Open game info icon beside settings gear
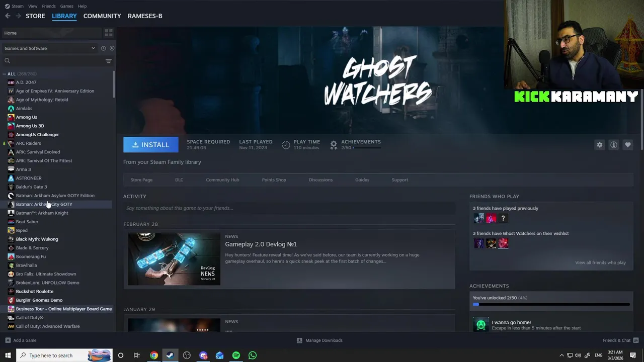This screenshot has width=644, height=362. (613, 145)
